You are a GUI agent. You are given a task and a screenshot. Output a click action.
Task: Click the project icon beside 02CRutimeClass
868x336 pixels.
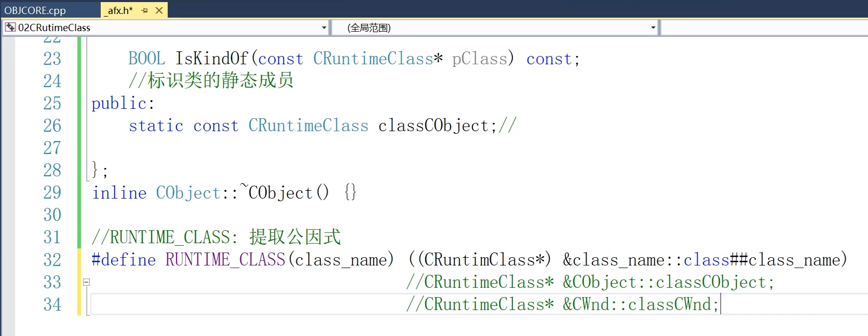pos(10,27)
